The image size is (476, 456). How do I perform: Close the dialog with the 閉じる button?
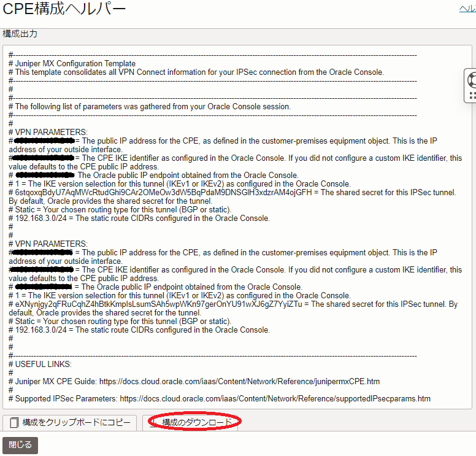click(20, 444)
